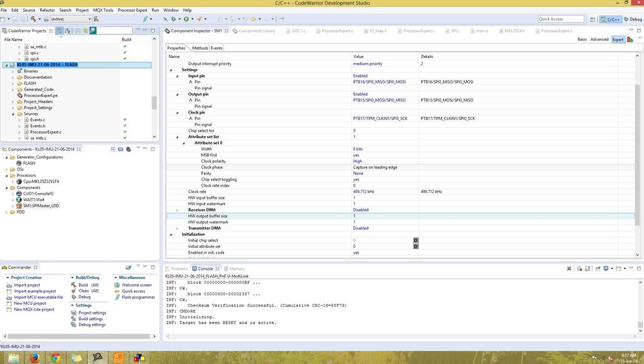Click the Import example project link
644x364 pixels.
[35, 291]
